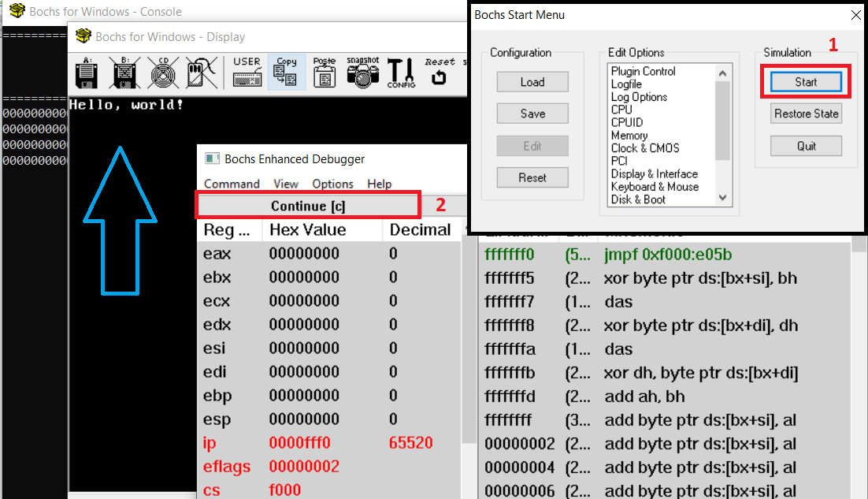Open the Help menu in debugger

pyautogui.click(x=379, y=184)
